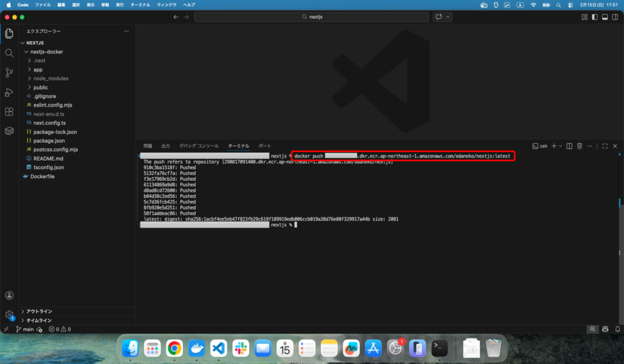Image resolution: width=624 pixels, height=364 pixels.
Task: Click the nextjs command center search field
Action: click(x=311, y=17)
